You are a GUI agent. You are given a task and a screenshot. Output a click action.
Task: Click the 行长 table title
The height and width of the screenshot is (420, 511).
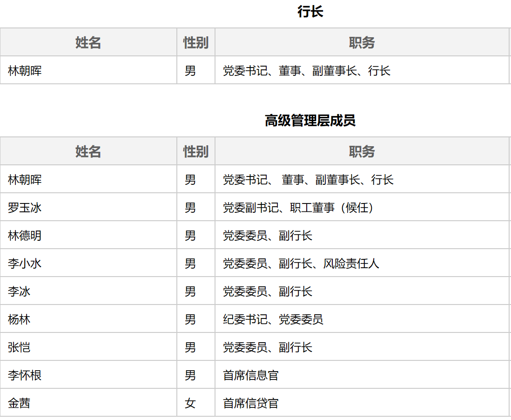point(310,12)
